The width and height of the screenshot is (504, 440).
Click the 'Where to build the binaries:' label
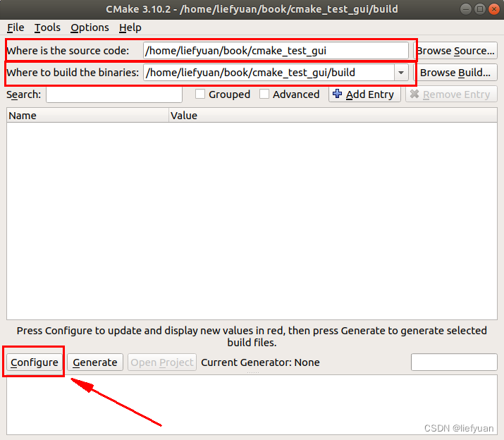(x=73, y=73)
